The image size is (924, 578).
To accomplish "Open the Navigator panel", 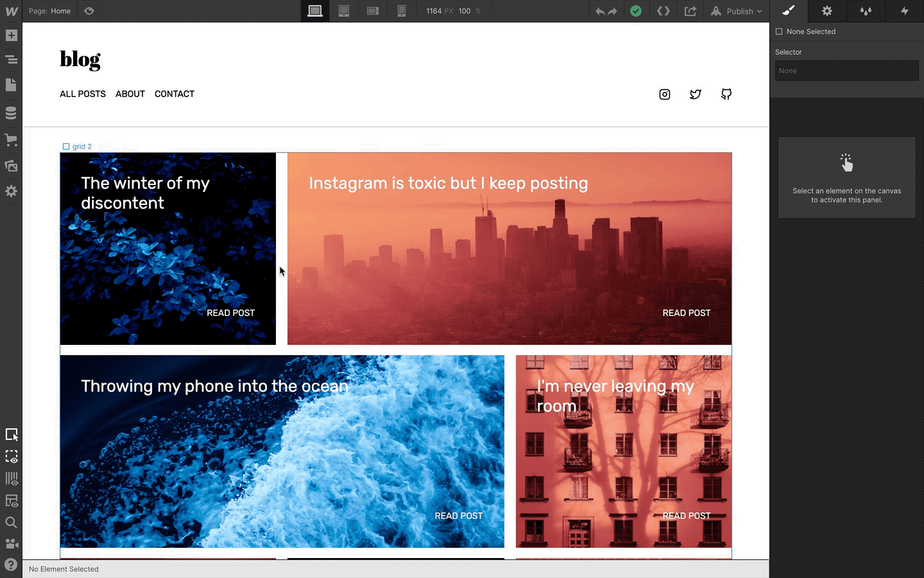I will point(11,58).
